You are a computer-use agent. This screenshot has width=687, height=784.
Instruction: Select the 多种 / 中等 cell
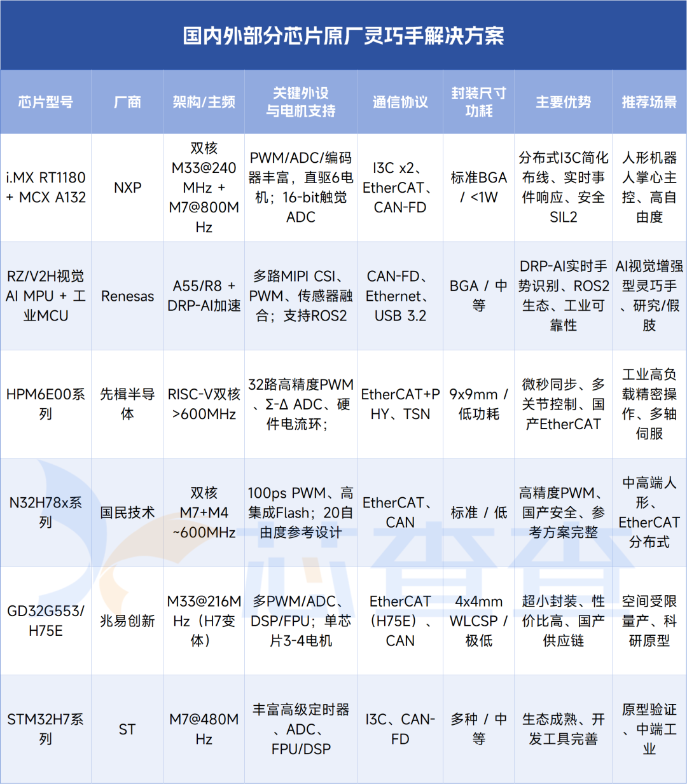point(479,729)
